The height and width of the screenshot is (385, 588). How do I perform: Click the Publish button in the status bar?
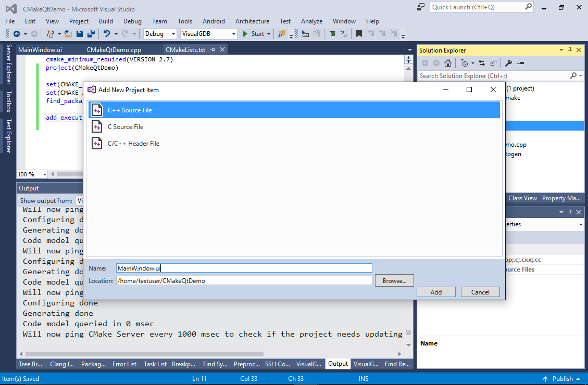561,379
